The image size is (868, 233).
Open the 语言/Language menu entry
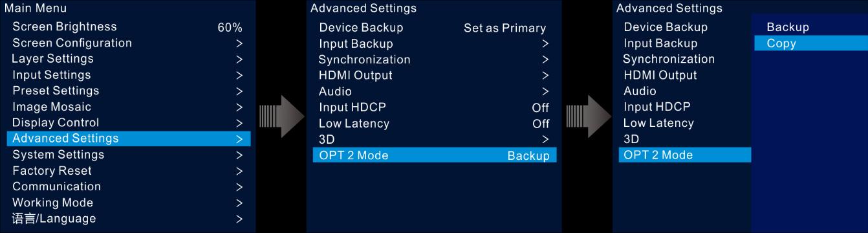point(129,219)
